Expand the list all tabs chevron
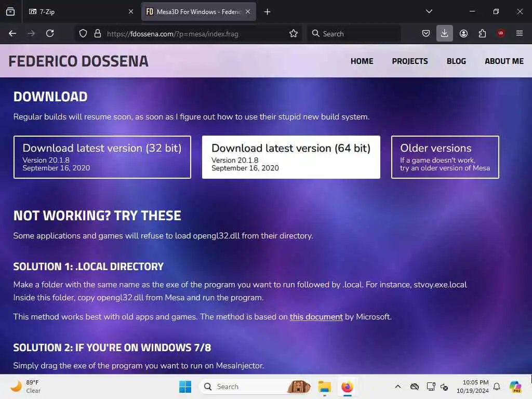The height and width of the screenshot is (399, 532). pos(429,11)
